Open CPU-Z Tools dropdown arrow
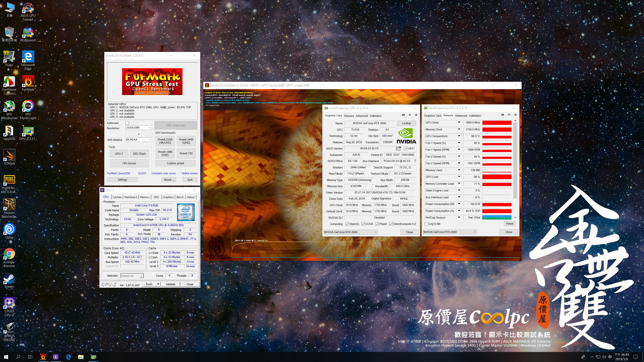Screen dimensions: 644x362 coord(158,284)
